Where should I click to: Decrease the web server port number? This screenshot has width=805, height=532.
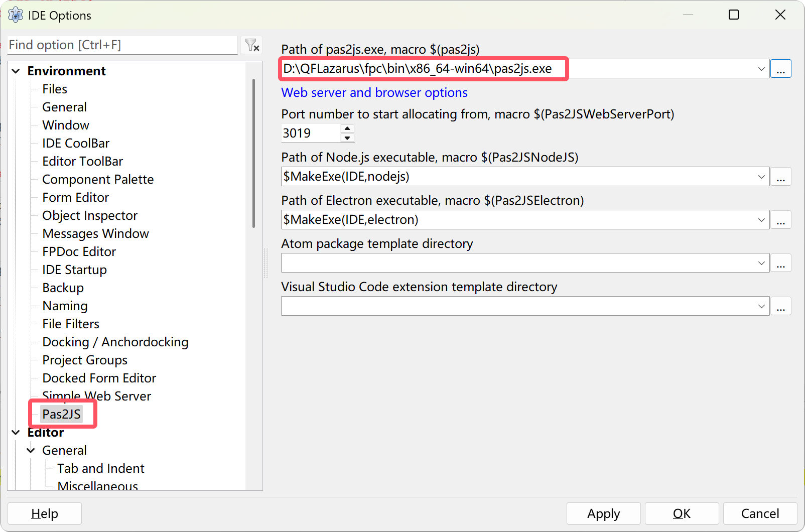click(x=347, y=138)
